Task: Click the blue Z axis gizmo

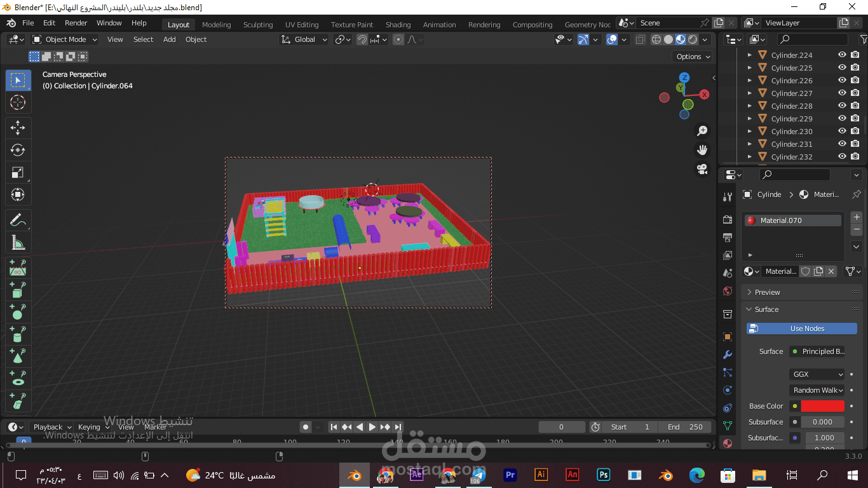Action: (x=684, y=78)
